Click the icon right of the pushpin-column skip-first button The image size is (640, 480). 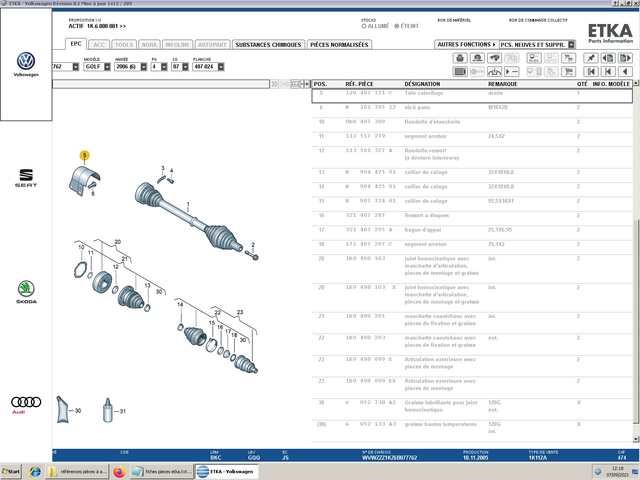coord(608,72)
